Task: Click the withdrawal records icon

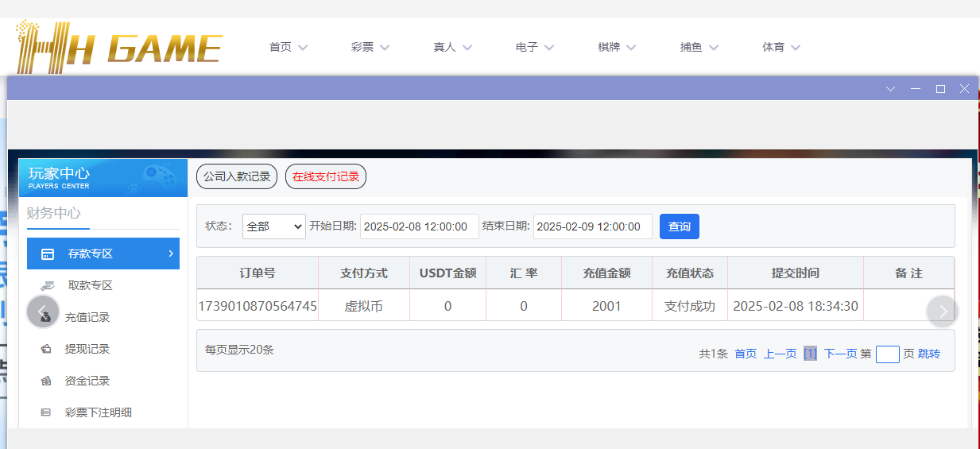Action: coord(46,349)
